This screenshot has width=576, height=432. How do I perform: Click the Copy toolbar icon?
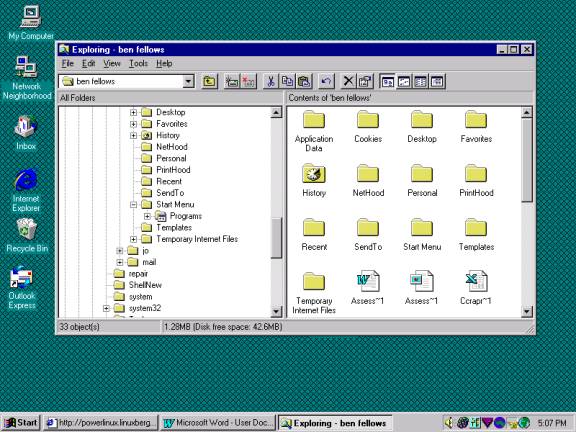pyautogui.click(x=287, y=81)
